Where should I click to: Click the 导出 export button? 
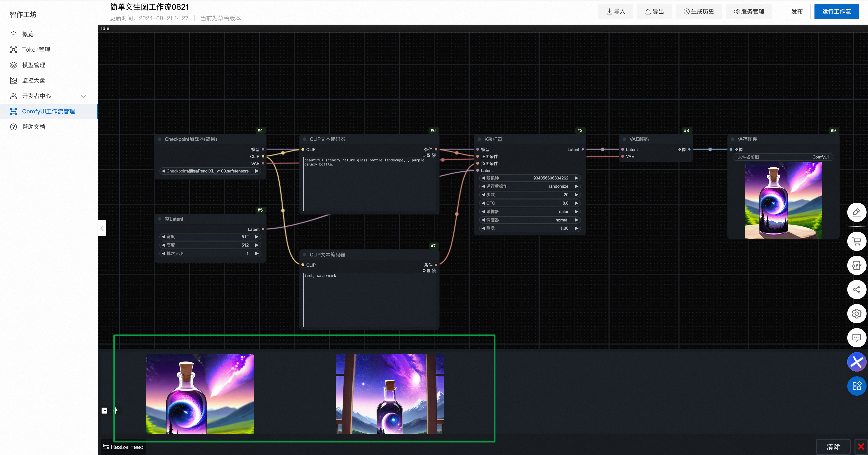point(654,11)
